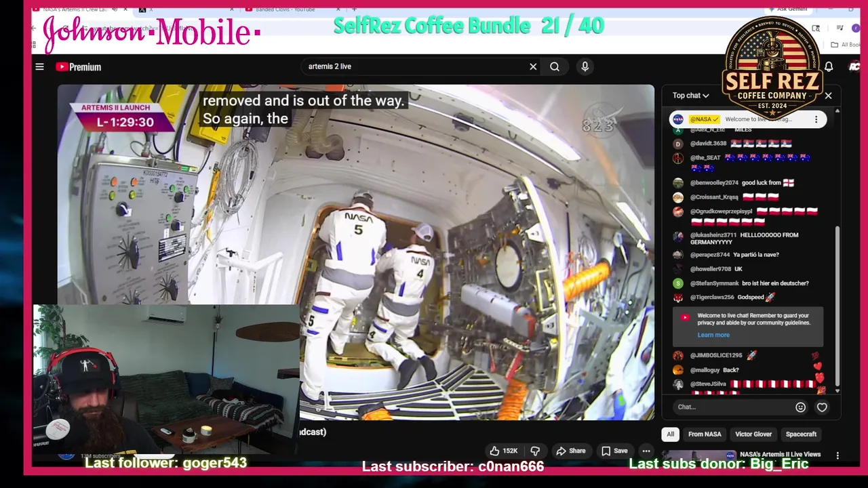This screenshot has height=488, width=868.
Task: Open 'NASA's Artemis II Live Views' video
Action: (780, 454)
